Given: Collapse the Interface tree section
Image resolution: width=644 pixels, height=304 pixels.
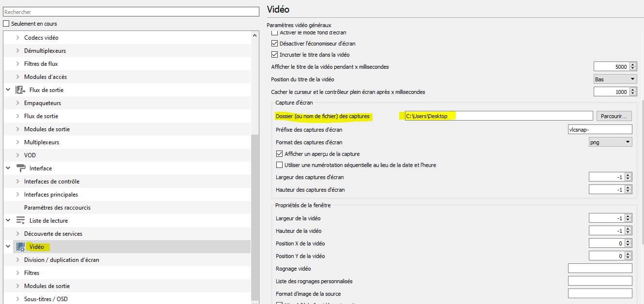Looking at the screenshot, I should (8, 168).
